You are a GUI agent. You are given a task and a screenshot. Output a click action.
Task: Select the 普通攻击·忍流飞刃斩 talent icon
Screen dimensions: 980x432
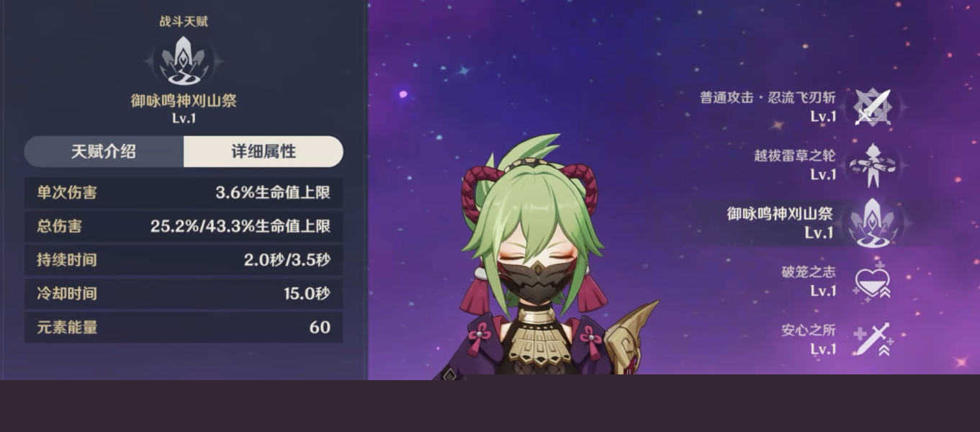[873, 107]
